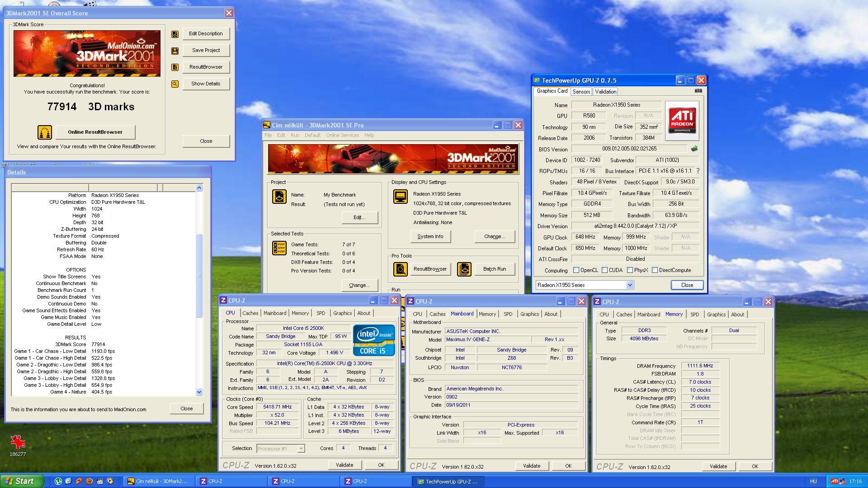Click the BIOS Version field in GPU-Z
Viewport: 868px width, 488px height.
[629, 149]
